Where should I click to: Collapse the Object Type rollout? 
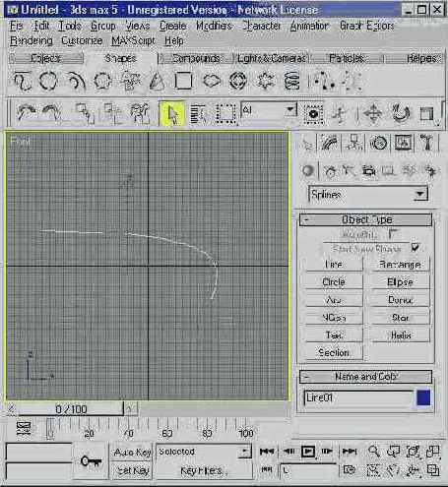point(365,219)
